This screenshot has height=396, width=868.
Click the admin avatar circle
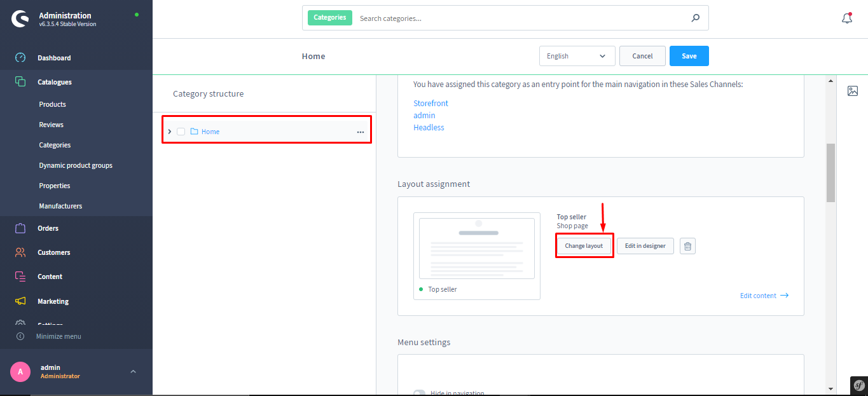[x=20, y=371]
